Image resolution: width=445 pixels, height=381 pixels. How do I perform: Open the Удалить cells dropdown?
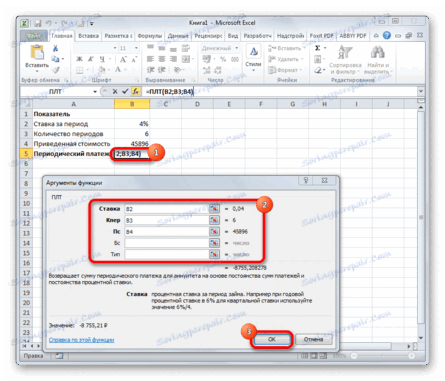286,59
